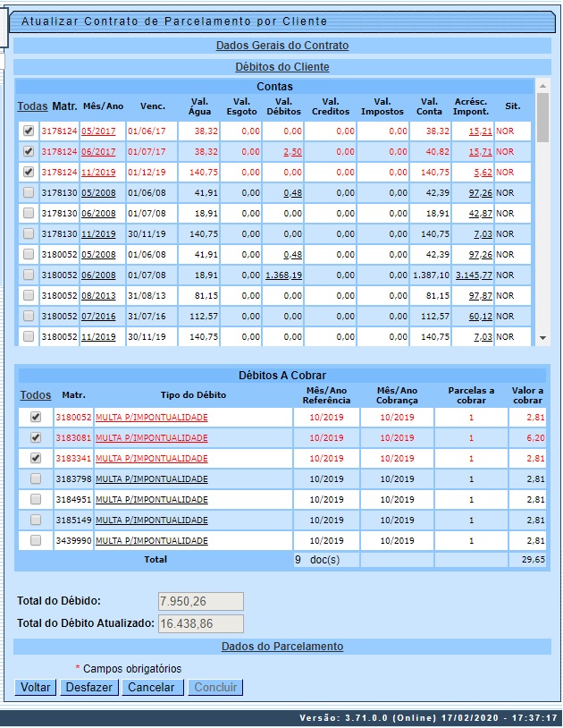Uncheck the 3183081 debit checkbox
This screenshot has height=728, width=563.
coord(36,438)
